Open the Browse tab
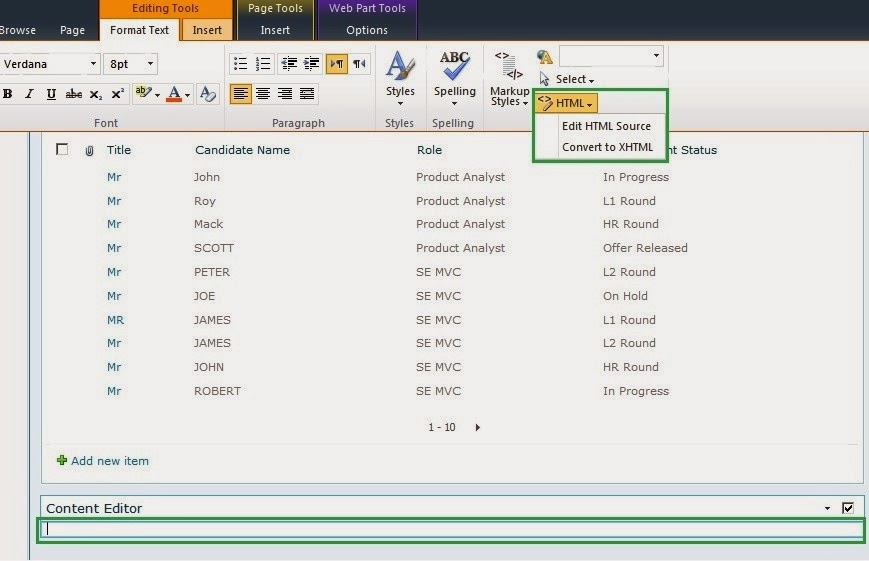The height and width of the screenshot is (561, 869). pos(18,30)
